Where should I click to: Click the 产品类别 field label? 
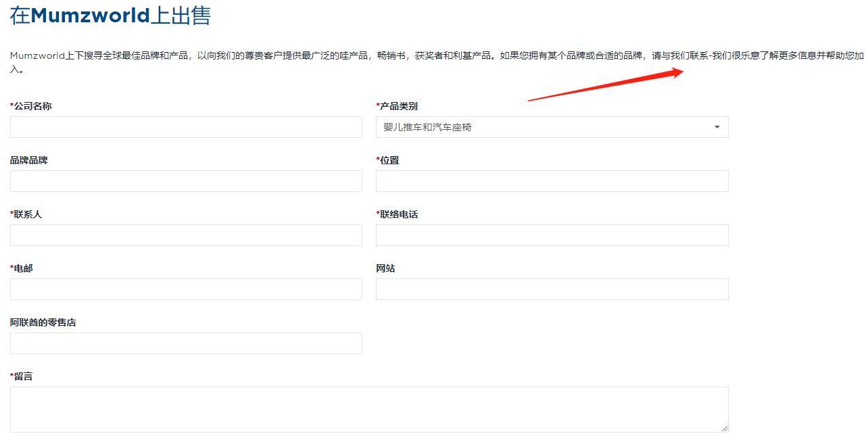click(395, 105)
